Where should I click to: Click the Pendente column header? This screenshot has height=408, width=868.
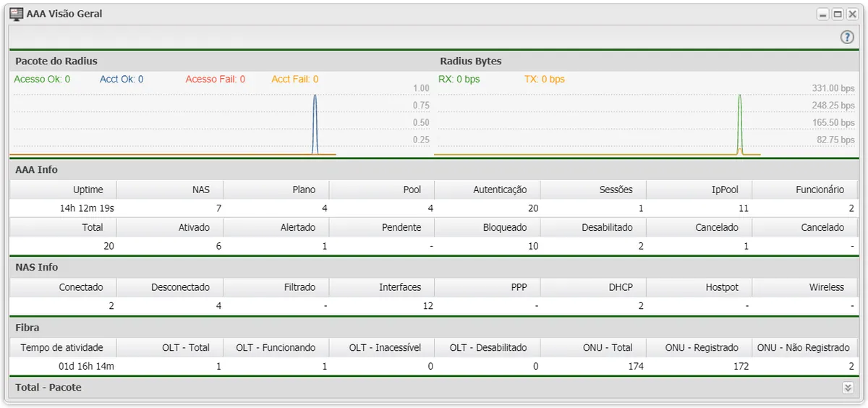pos(381,227)
